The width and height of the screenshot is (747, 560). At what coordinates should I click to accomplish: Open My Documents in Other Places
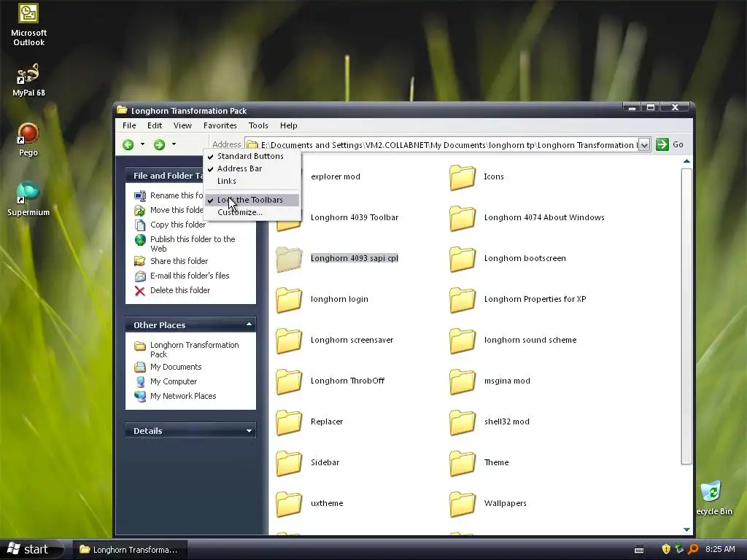pyautogui.click(x=169, y=367)
